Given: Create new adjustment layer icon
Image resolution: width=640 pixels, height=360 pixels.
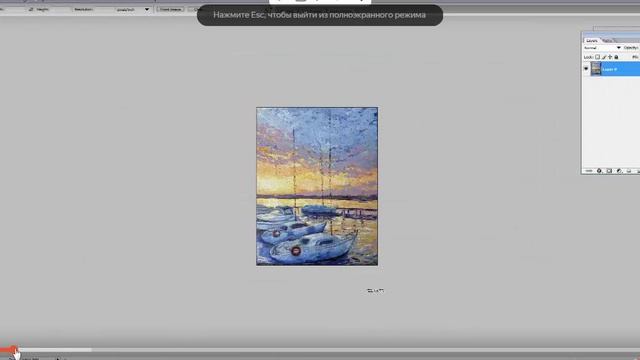Looking at the screenshot, I should pos(619,171).
